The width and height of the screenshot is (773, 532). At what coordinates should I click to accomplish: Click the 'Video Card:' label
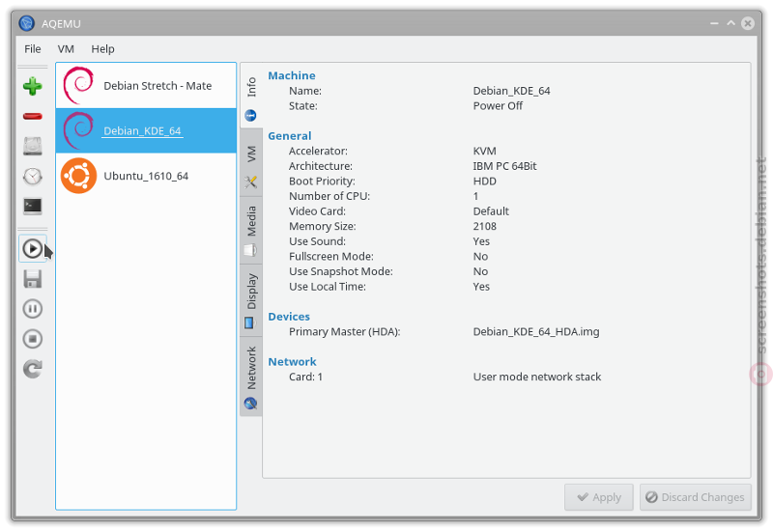318,211
